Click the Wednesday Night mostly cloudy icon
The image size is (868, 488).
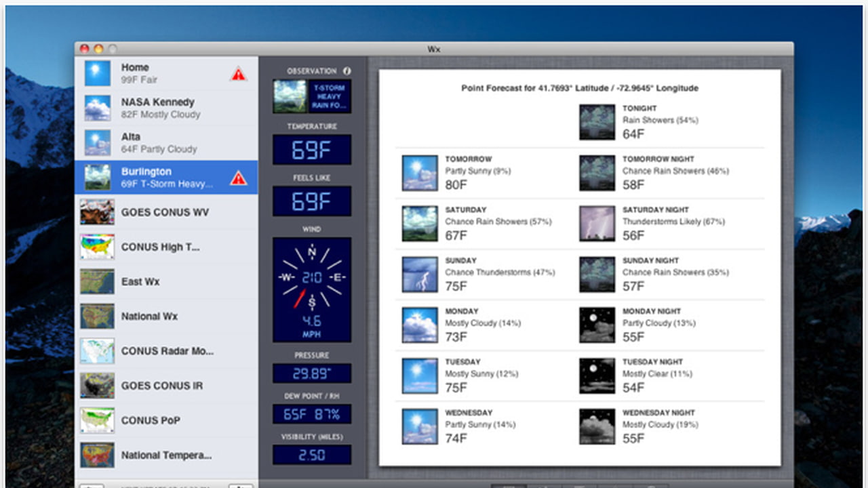[x=597, y=427]
